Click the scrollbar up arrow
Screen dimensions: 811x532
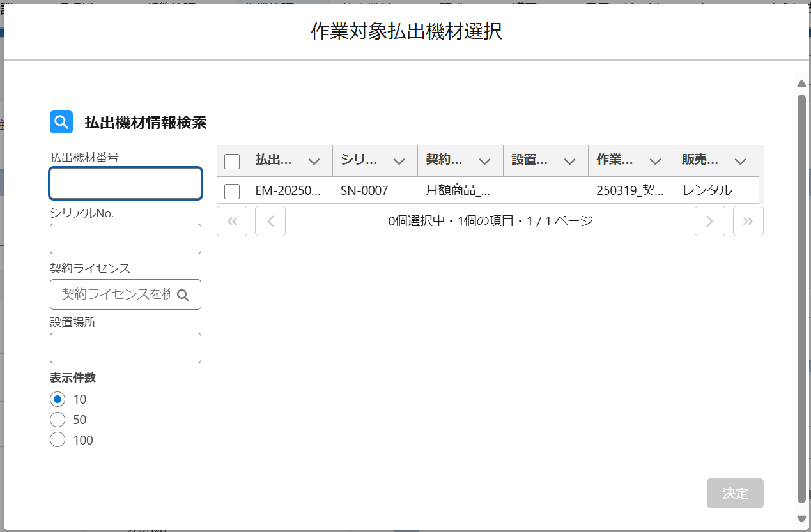tap(801, 84)
